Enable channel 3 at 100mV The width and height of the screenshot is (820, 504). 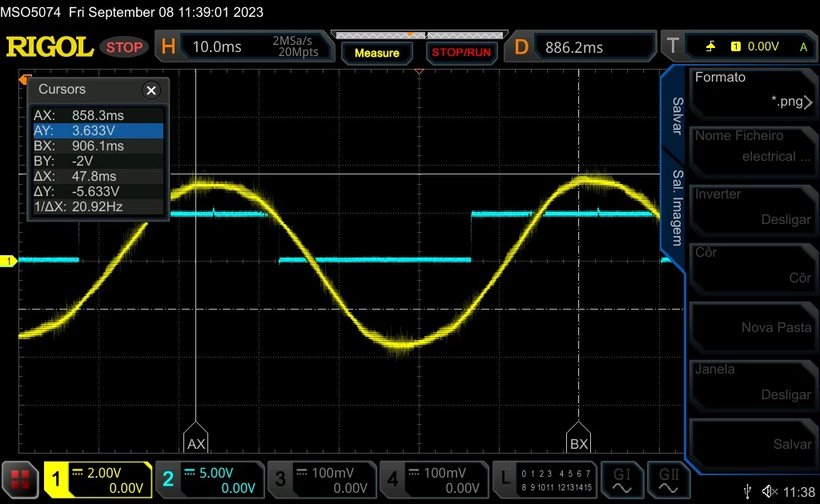[322, 479]
